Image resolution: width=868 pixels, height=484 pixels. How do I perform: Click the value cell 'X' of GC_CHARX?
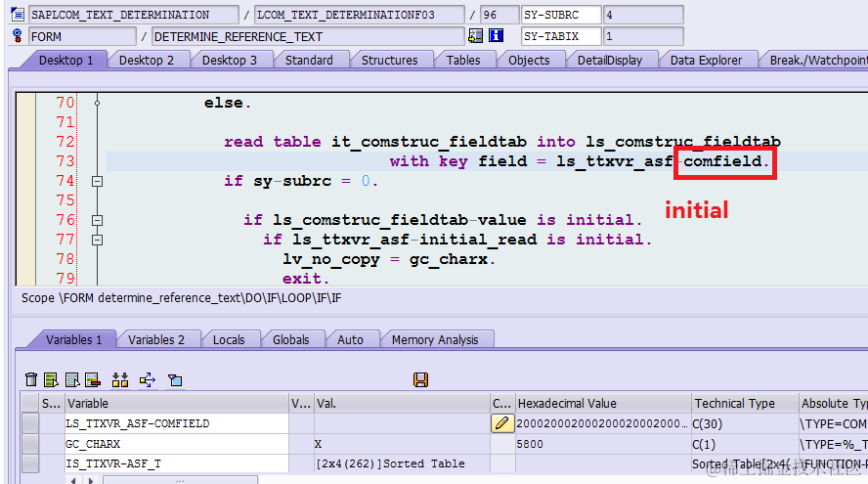coord(402,444)
